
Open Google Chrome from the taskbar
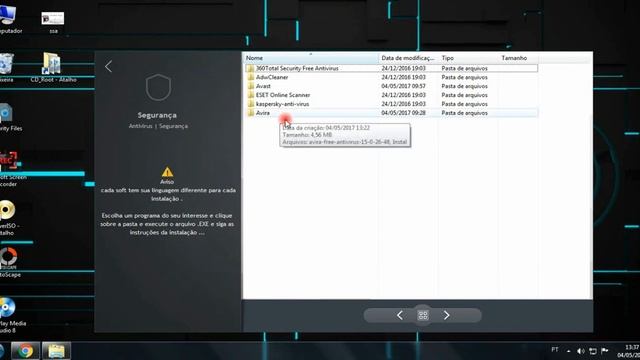coord(25,351)
